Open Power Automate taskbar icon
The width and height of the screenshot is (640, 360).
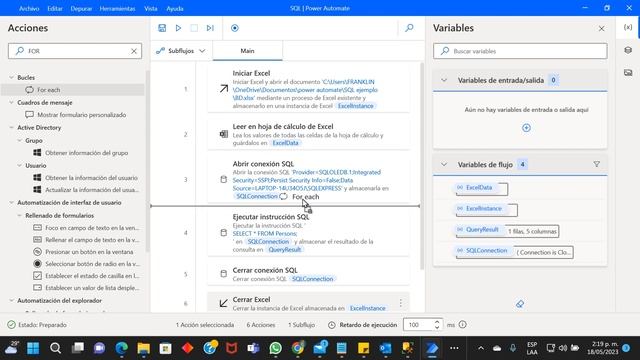point(432,348)
